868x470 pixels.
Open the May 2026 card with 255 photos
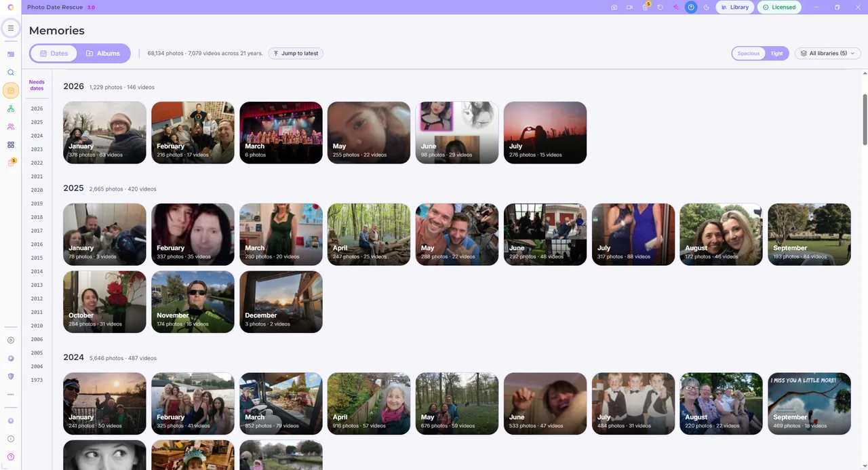pyautogui.click(x=369, y=132)
